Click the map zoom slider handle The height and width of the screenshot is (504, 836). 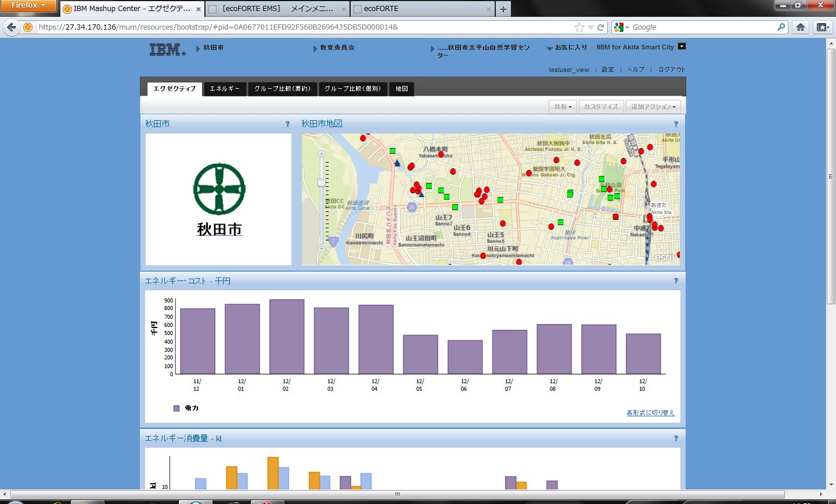tap(321, 182)
